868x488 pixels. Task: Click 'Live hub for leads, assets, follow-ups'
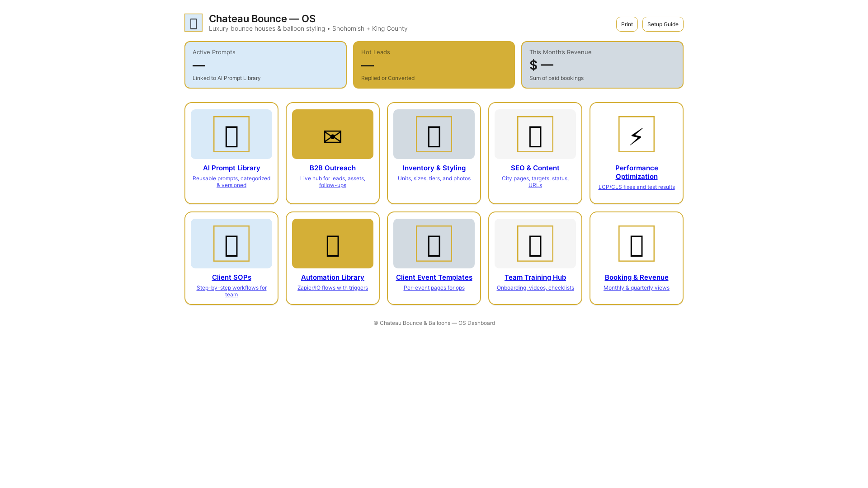pos(333,182)
